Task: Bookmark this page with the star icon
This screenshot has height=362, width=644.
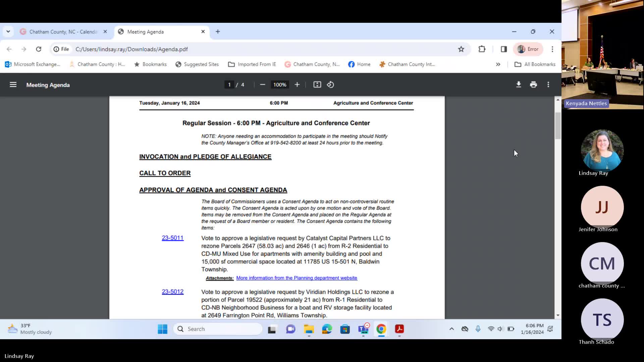Action: [x=461, y=49]
